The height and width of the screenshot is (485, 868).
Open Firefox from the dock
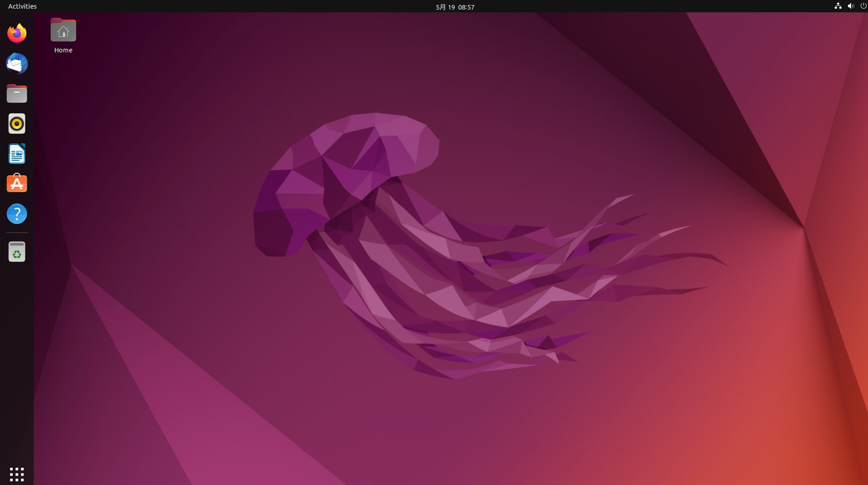(17, 33)
